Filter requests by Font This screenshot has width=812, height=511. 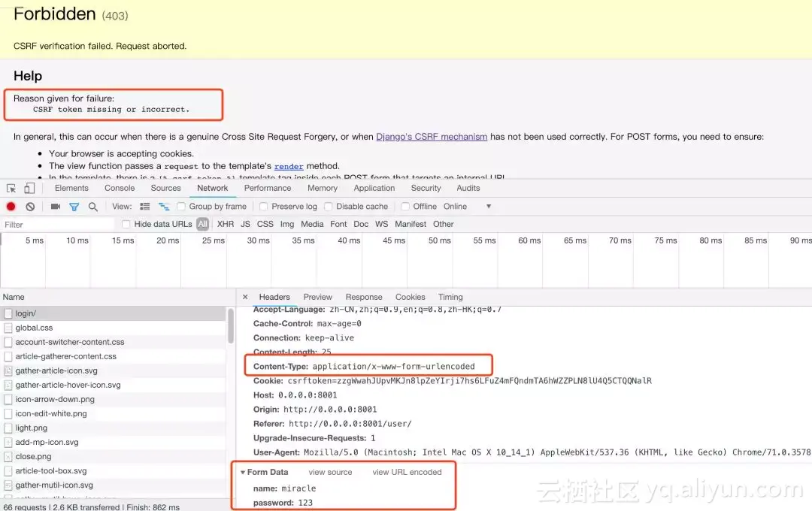(x=338, y=224)
